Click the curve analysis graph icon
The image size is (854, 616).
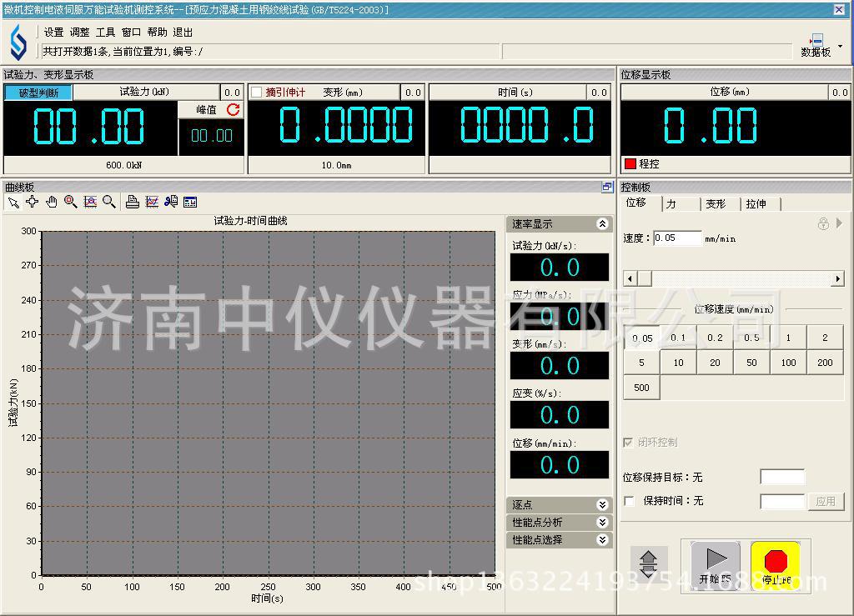click(152, 202)
